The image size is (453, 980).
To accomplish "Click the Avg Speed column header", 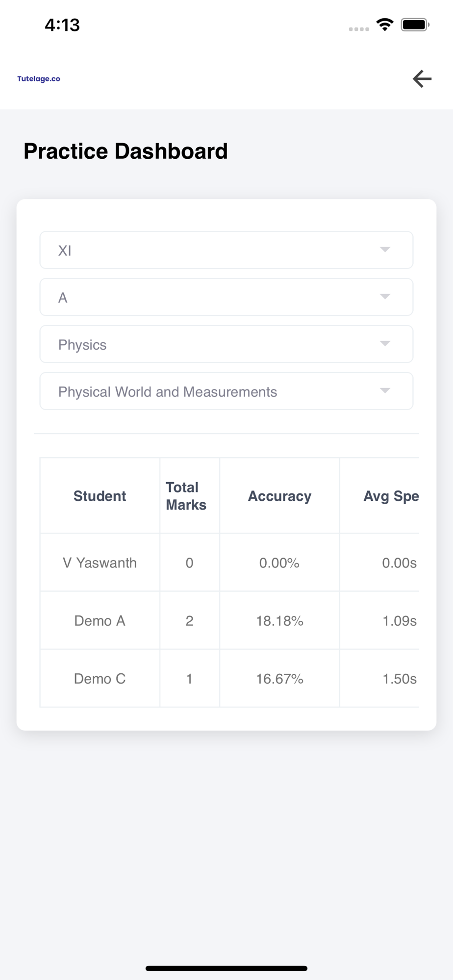I will click(x=391, y=496).
